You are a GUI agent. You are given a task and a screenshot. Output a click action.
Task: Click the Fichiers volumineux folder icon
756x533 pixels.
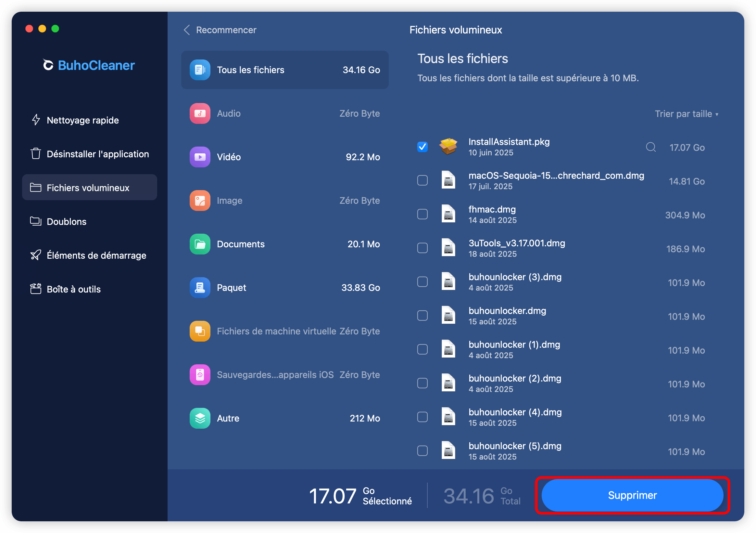pos(36,188)
